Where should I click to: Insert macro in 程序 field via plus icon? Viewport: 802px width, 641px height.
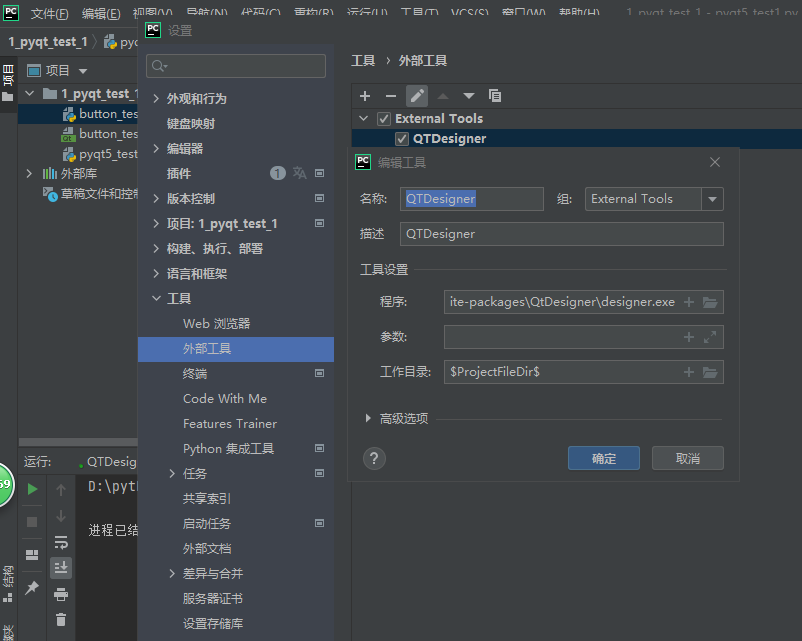(689, 302)
